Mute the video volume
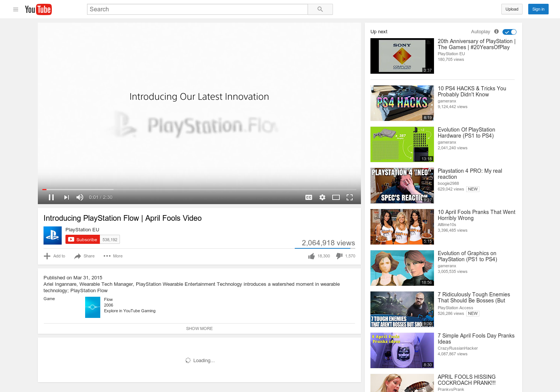The height and width of the screenshot is (392, 560). pyautogui.click(x=80, y=197)
